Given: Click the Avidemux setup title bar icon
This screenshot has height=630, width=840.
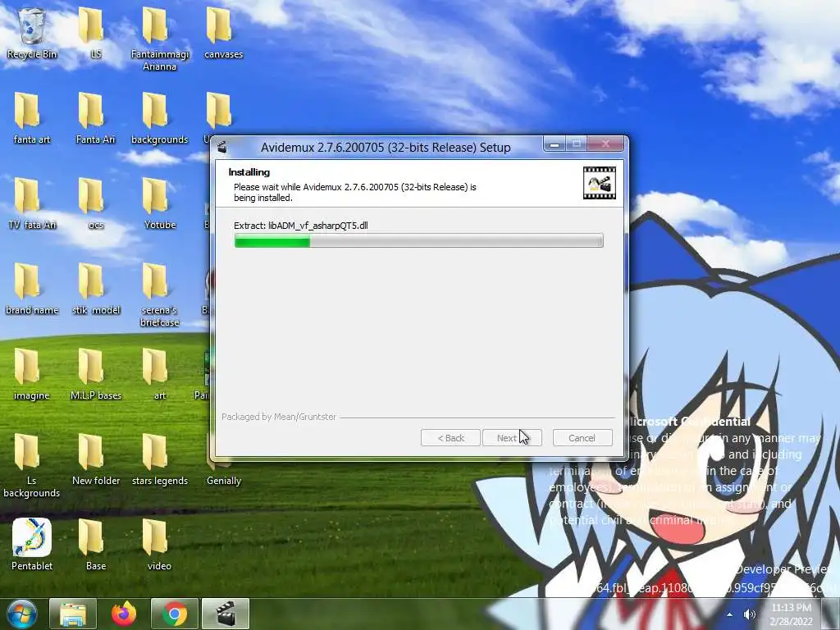Looking at the screenshot, I should click(x=223, y=147).
